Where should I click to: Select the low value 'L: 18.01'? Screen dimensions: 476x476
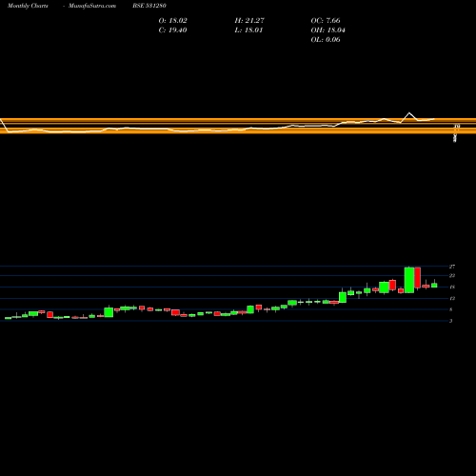pos(248,30)
